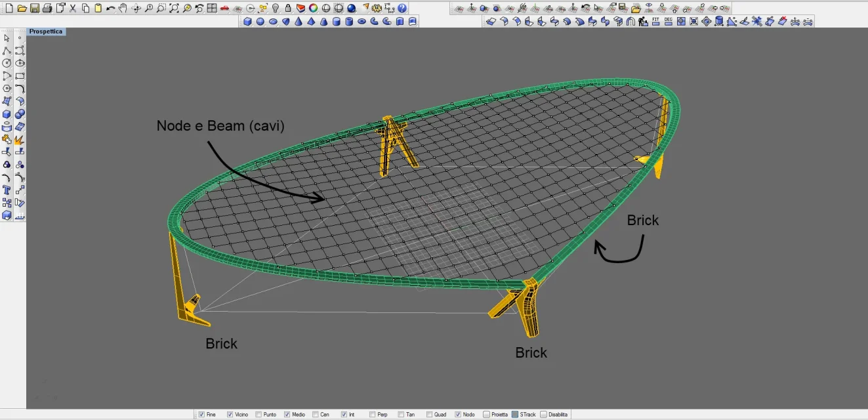Screen dimensions: 868x420
Task: Switch to the four-viewport layout icon
Action: (212, 9)
